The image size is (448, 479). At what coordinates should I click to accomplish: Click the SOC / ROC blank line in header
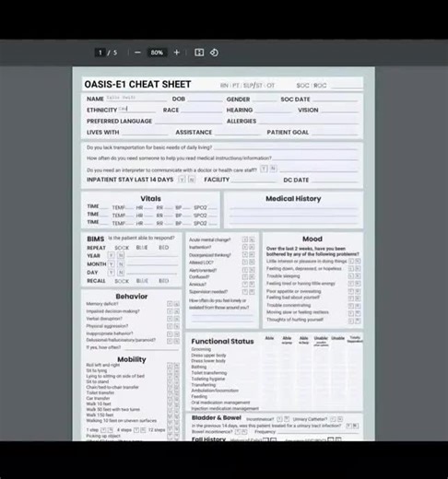pos(347,86)
